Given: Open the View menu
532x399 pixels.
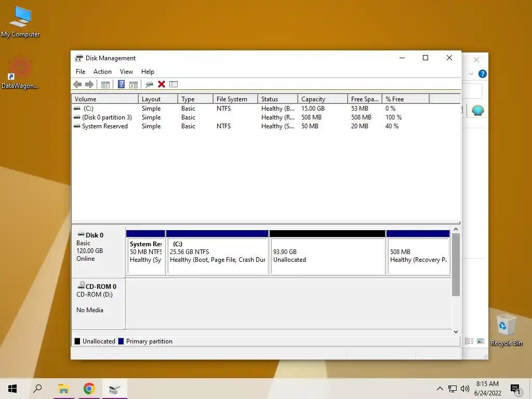Looking at the screenshot, I should coord(126,72).
